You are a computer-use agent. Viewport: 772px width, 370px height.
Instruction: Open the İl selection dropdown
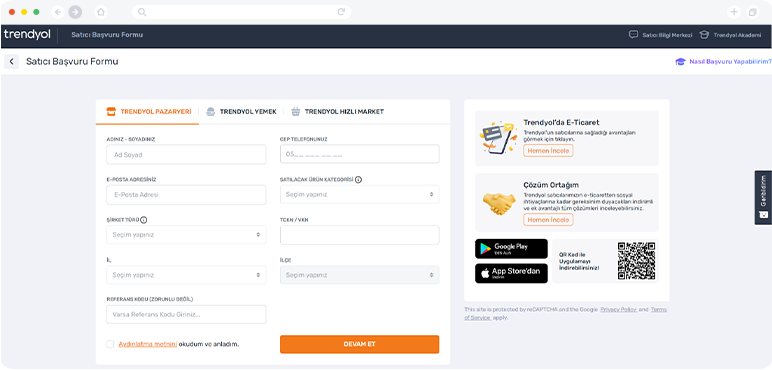click(x=186, y=275)
